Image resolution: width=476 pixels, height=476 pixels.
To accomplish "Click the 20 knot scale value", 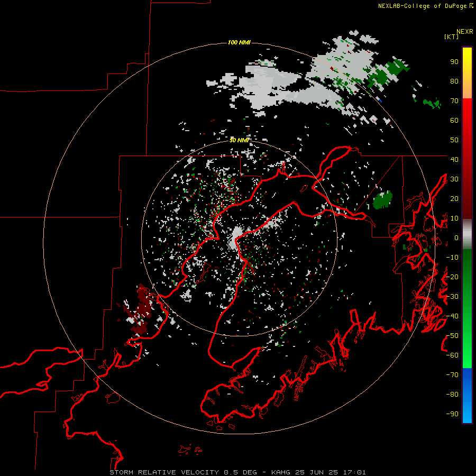I will tap(454, 198).
